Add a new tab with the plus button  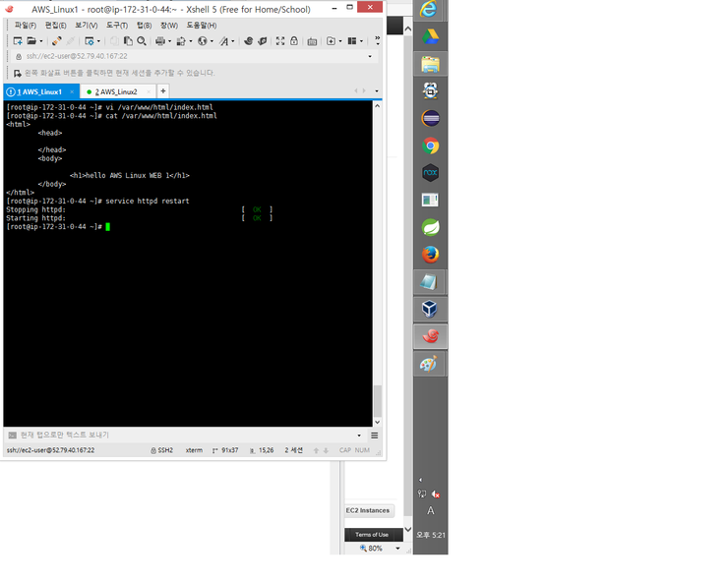(x=163, y=91)
